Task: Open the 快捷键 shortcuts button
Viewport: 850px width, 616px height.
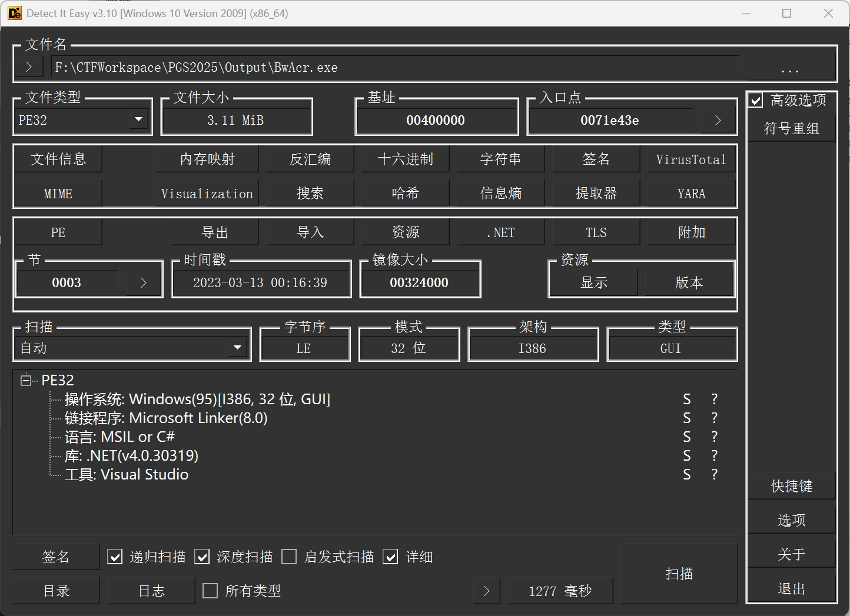Action: [x=791, y=486]
